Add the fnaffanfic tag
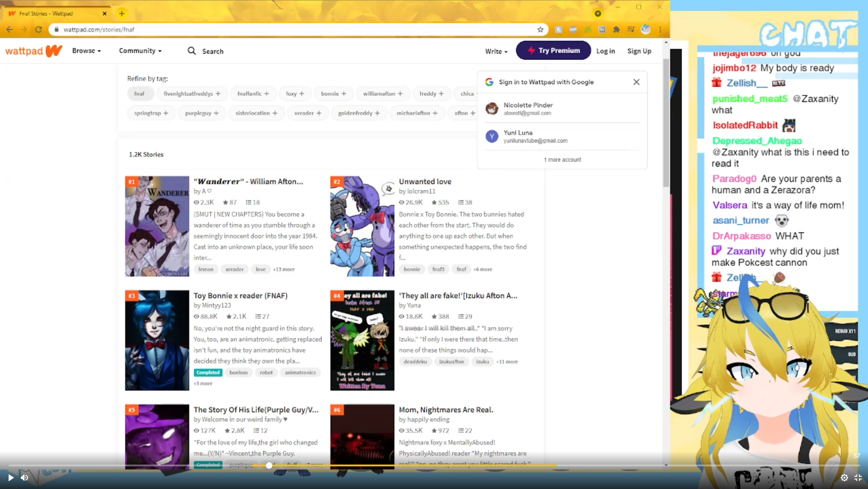The image size is (868, 489). 253,94
